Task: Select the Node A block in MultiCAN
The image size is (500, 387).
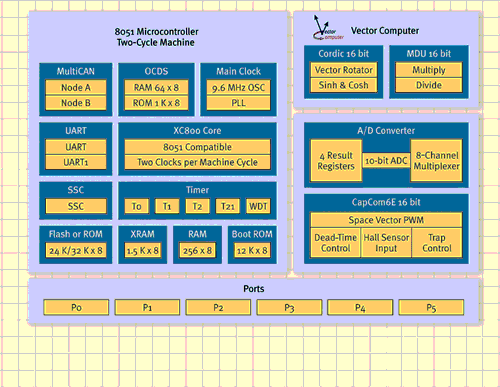Action: pos(76,87)
